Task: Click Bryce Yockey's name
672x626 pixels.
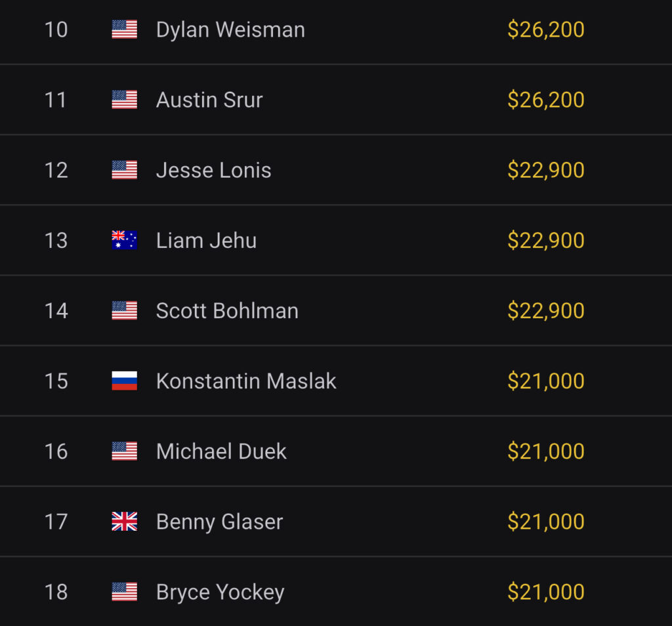Action: click(x=220, y=592)
